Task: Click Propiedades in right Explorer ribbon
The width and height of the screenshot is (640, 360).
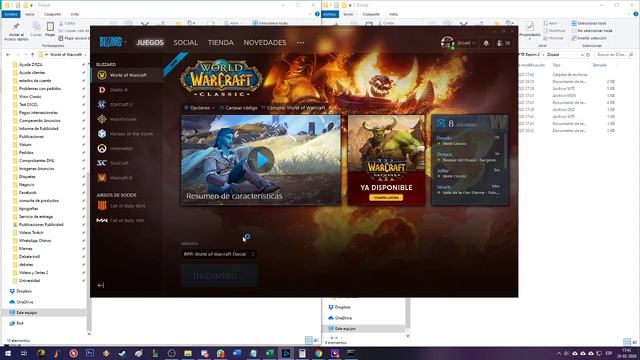Action: (530, 29)
